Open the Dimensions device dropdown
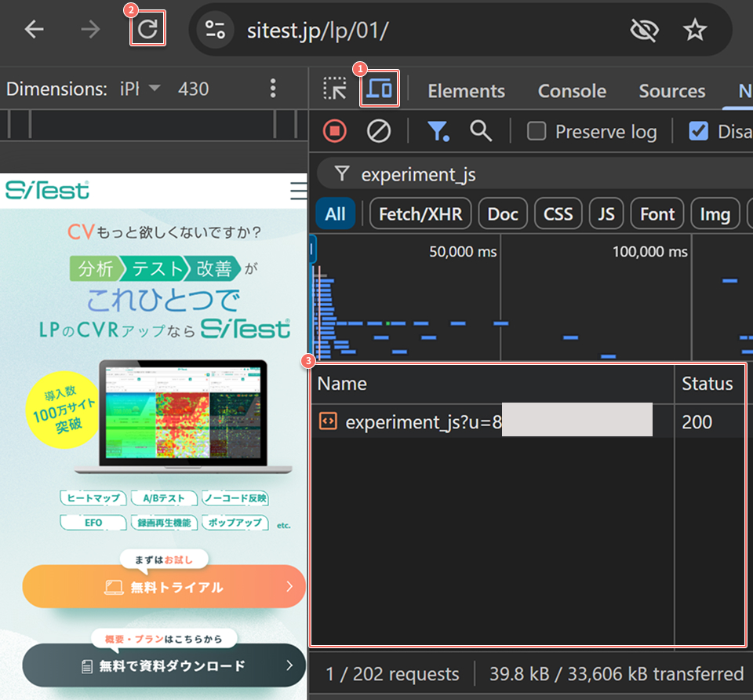753x700 pixels. pyautogui.click(x=140, y=89)
